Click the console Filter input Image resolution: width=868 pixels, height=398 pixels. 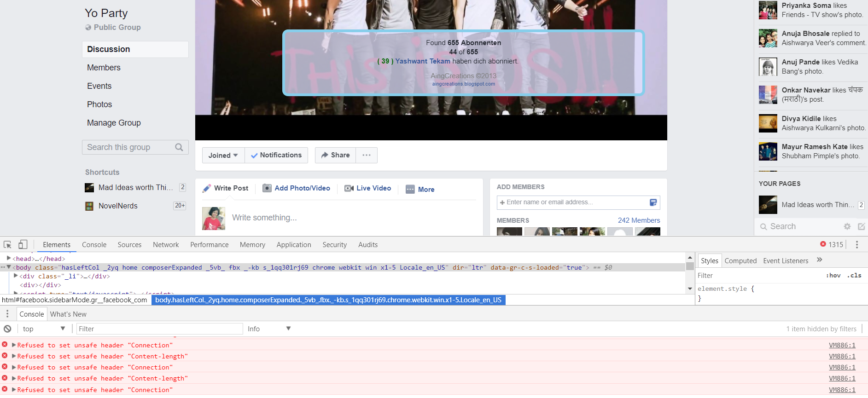(159, 329)
